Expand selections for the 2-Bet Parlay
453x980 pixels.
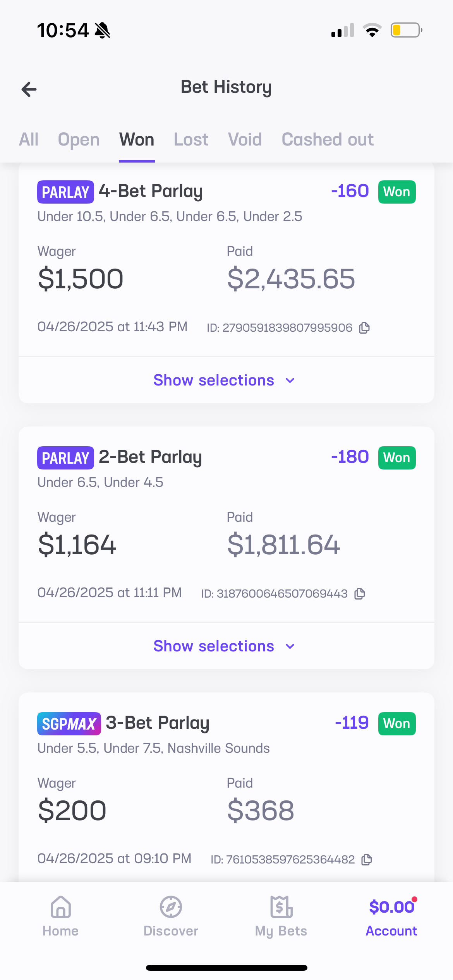(214, 646)
